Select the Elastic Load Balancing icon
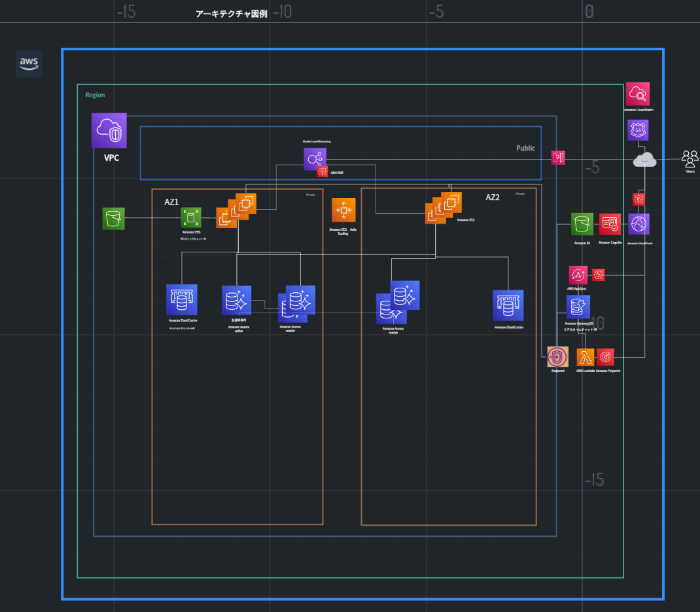This screenshot has height=612, width=700. tap(315, 159)
